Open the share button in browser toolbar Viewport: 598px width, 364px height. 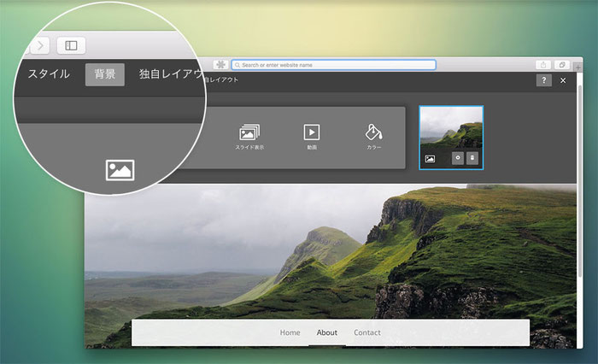click(x=543, y=65)
